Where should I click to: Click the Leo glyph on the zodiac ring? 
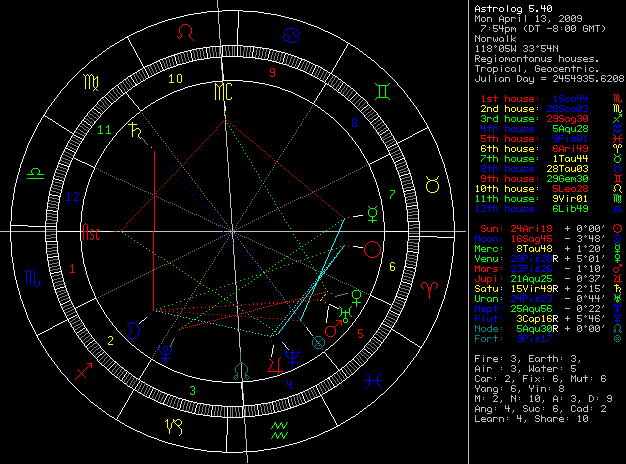(x=184, y=33)
